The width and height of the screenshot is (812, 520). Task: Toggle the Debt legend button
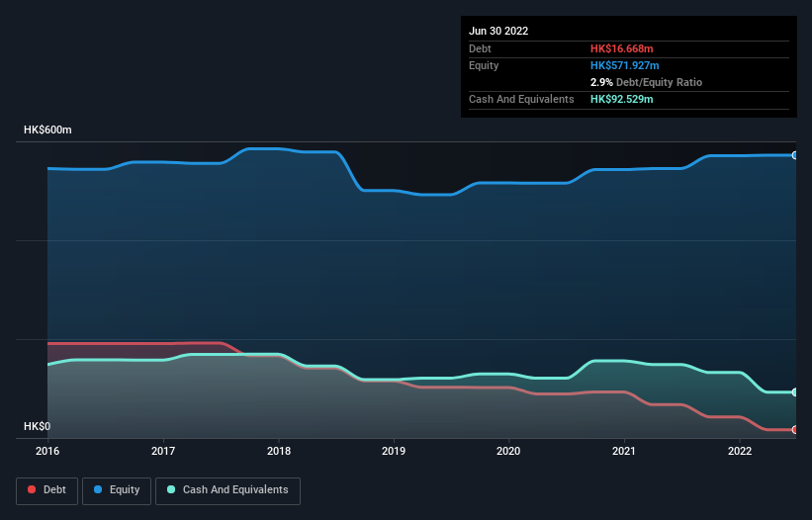[x=47, y=490]
